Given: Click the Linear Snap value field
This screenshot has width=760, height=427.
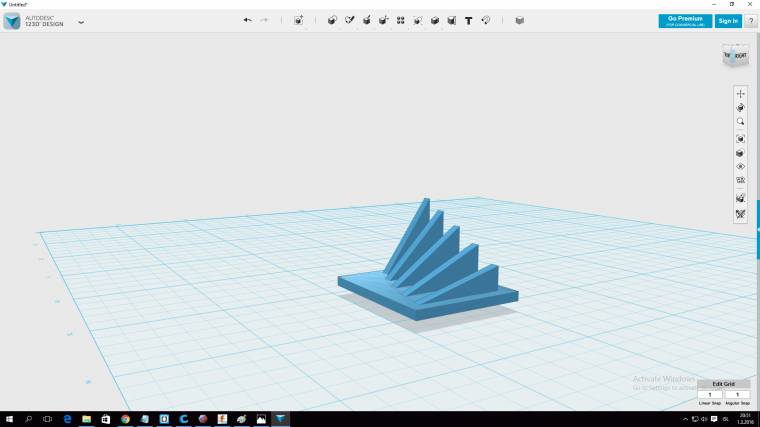Looking at the screenshot, I should click(710, 395).
